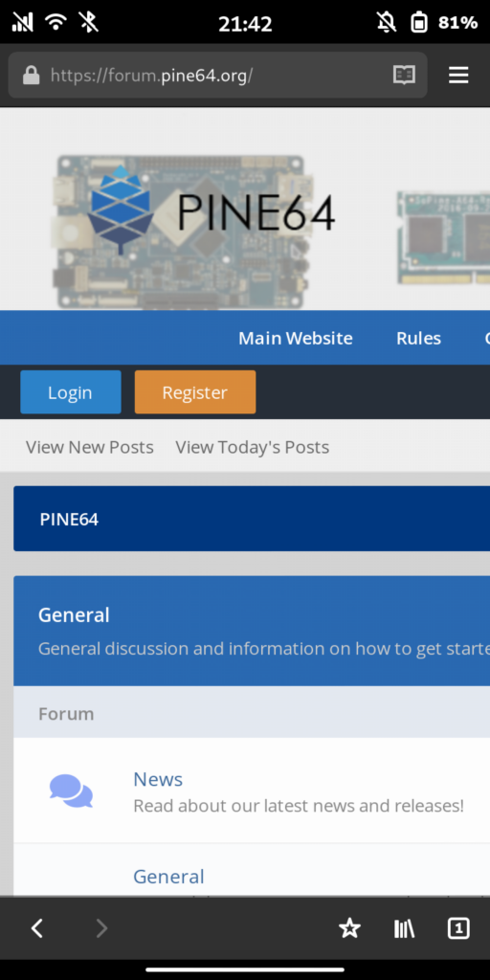The height and width of the screenshot is (980, 490).
Task: Open the General subforum link
Action: point(168,877)
